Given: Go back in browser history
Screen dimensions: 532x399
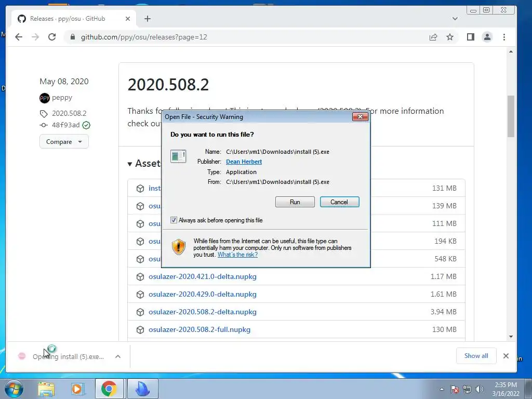Looking at the screenshot, I should (19, 37).
